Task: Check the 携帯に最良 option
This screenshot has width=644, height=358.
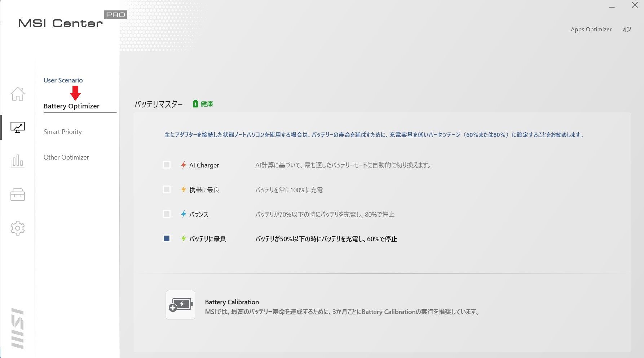Action: [167, 189]
